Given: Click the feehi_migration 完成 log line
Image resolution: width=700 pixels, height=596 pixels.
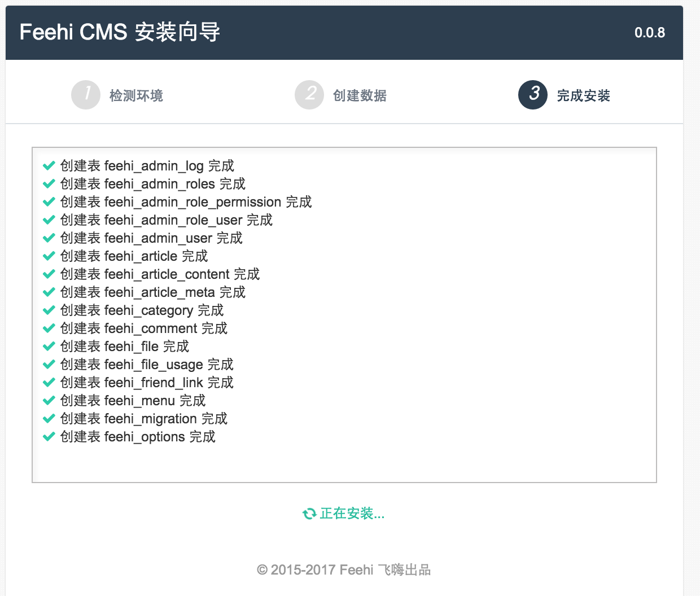Looking at the screenshot, I should click(x=144, y=419).
